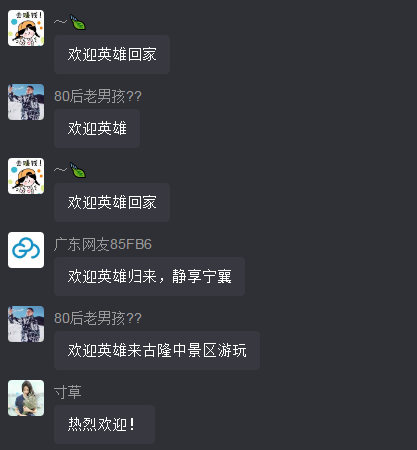Select the second 欢迎英雄回家 message bubble
417x450 pixels.
pyautogui.click(x=112, y=202)
